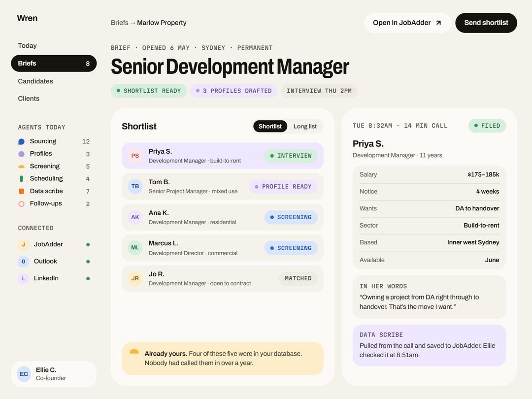Viewport: 532px width, 399px height.
Task: Open the brief in JobAdder
Action: click(x=407, y=23)
